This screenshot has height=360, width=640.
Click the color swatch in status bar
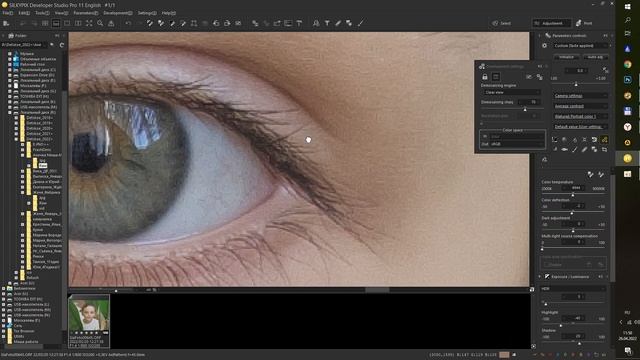(x=504, y=355)
